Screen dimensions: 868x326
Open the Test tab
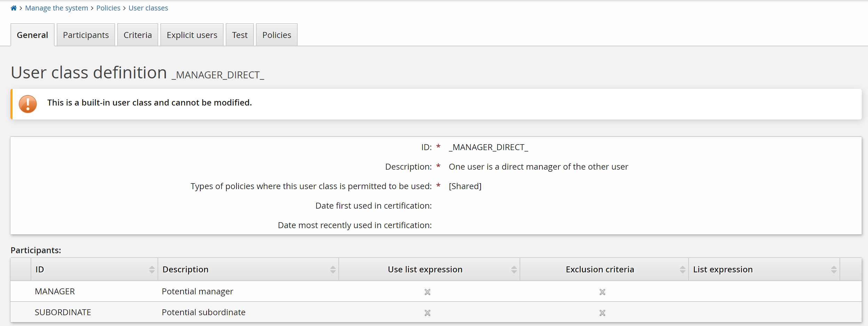tap(240, 35)
